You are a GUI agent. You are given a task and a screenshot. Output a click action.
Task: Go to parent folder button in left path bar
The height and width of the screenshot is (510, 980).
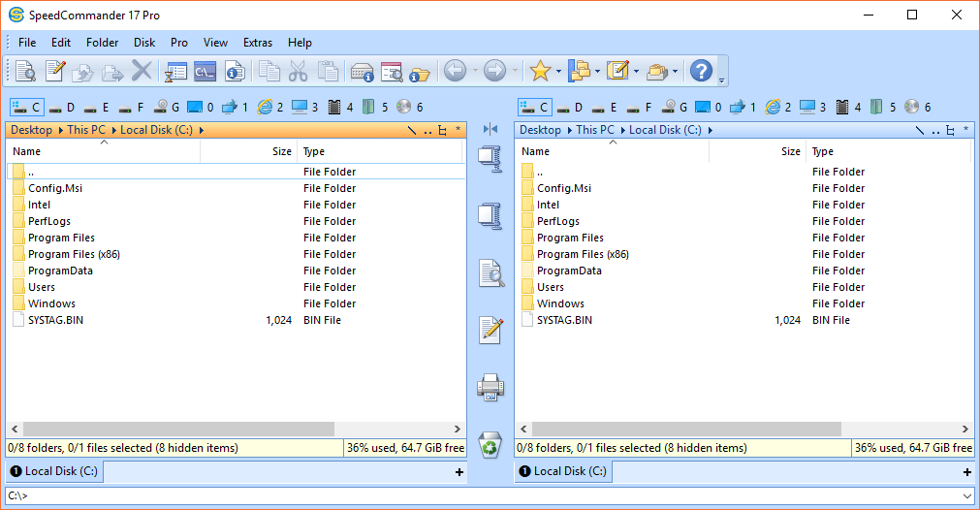427,131
